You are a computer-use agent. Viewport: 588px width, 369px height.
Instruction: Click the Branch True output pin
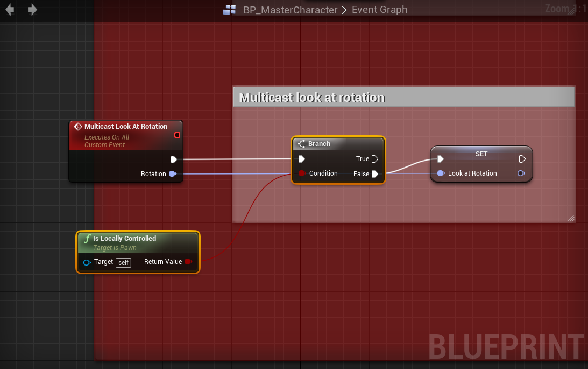point(374,159)
